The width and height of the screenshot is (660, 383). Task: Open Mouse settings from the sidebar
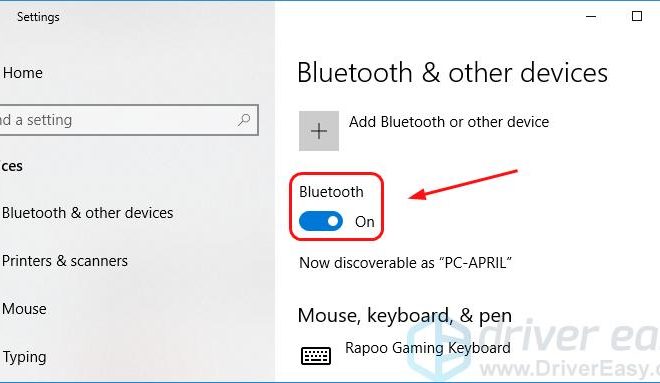(x=24, y=309)
